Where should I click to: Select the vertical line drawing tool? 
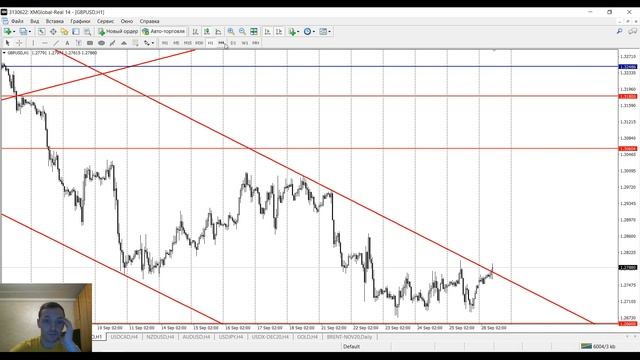[x=33, y=43]
